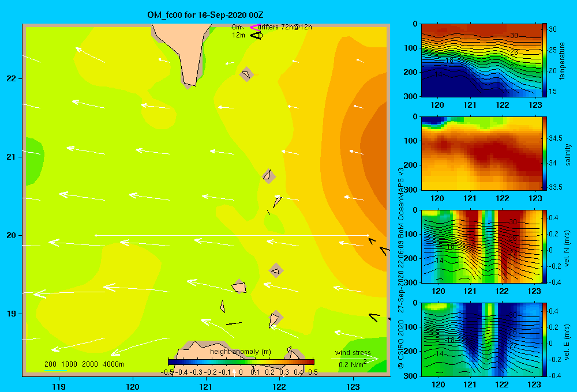Click the island near 19.5N 121.95E
577x392 pixels.
pyautogui.click(x=276, y=271)
